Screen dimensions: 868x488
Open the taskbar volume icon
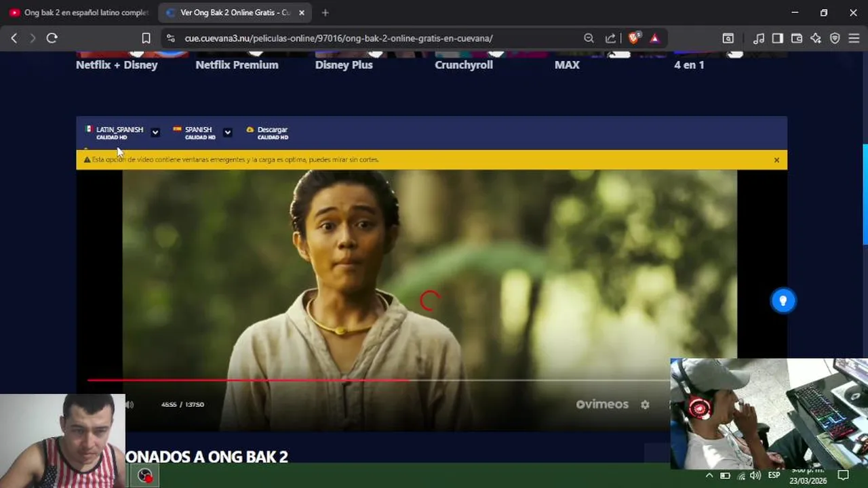(755, 476)
